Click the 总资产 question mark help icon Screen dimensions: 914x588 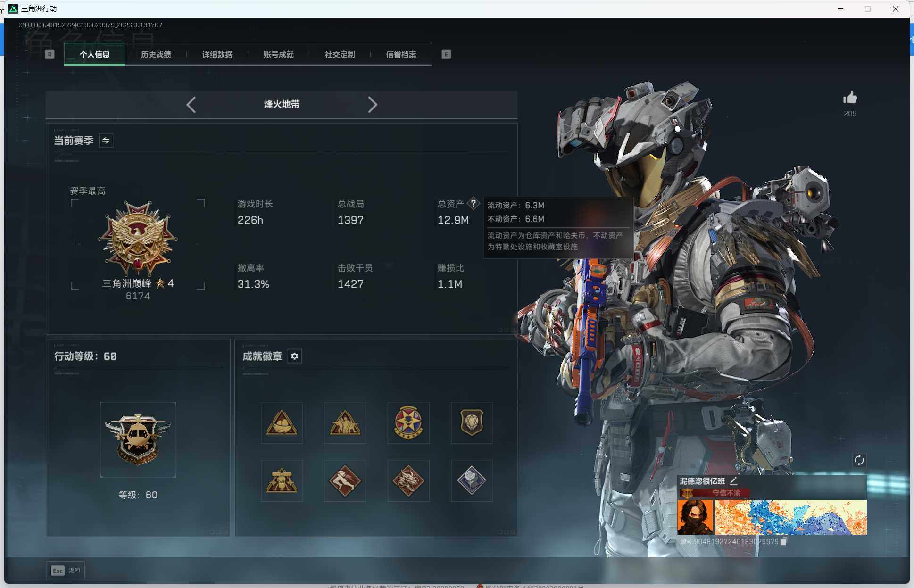click(x=473, y=203)
